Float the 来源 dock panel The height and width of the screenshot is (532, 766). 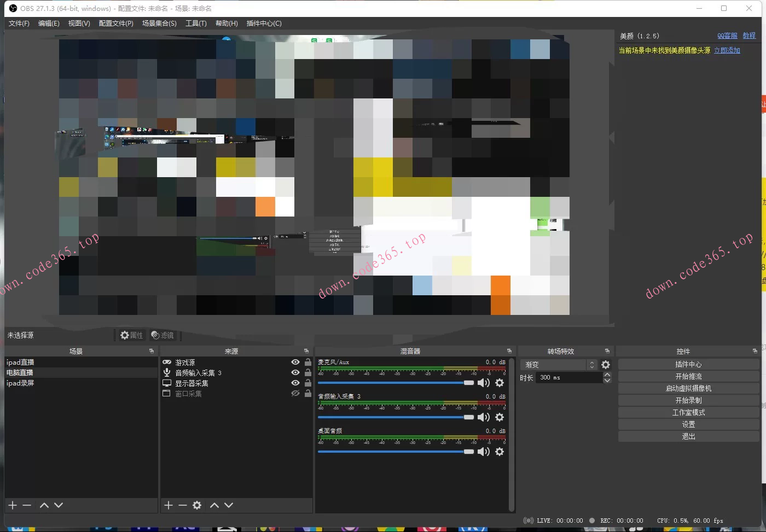(306, 351)
